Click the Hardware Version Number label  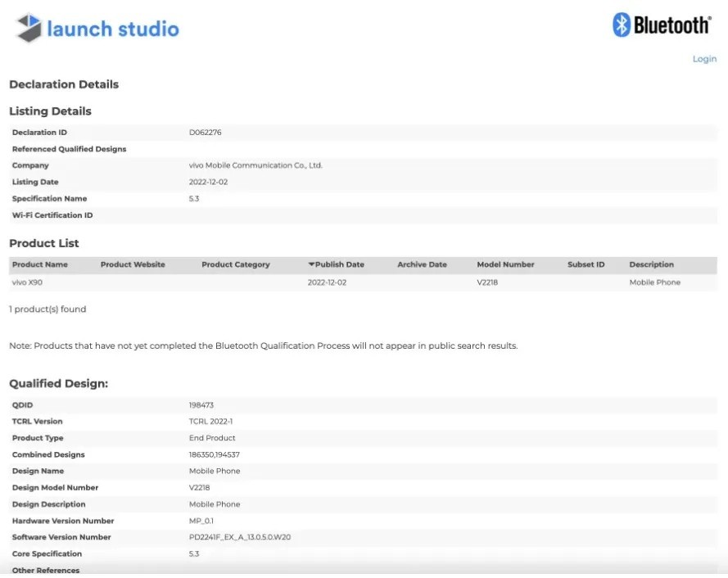click(x=63, y=521)
